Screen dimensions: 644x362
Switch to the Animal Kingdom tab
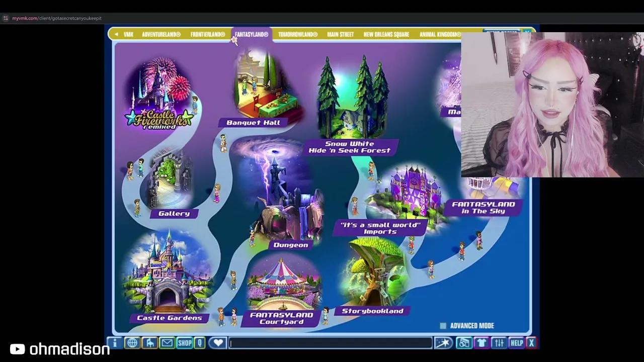pos(440,34)
